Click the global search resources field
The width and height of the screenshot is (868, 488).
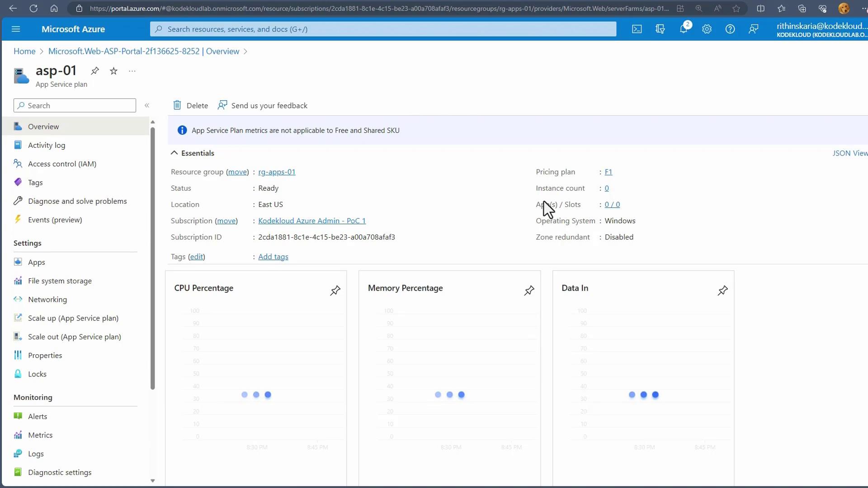(x=382, y=29)
